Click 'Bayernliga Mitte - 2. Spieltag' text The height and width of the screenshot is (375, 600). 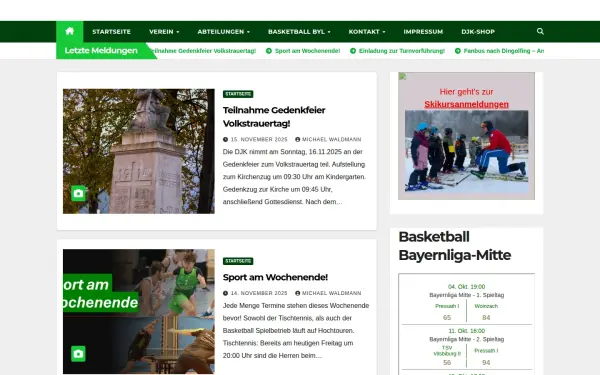point(466,339)
